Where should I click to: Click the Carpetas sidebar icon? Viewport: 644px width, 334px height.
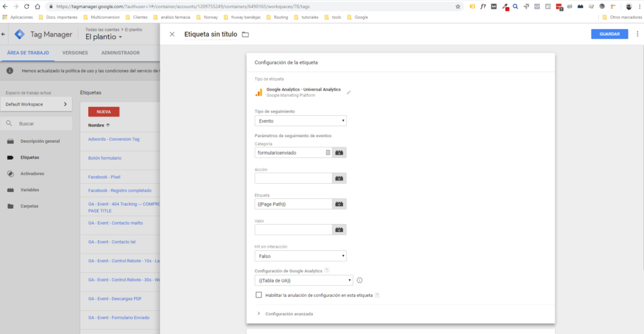[10, 206]
